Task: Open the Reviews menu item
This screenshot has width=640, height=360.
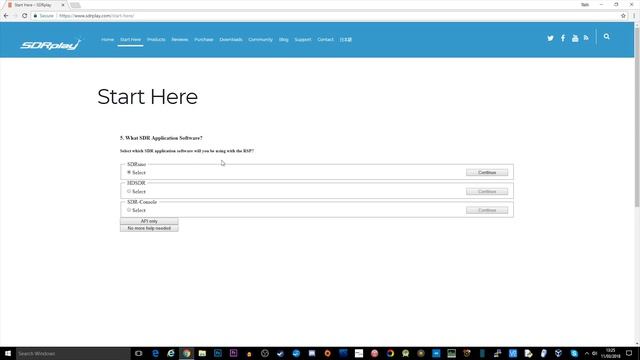Action: tap(180, 40)
